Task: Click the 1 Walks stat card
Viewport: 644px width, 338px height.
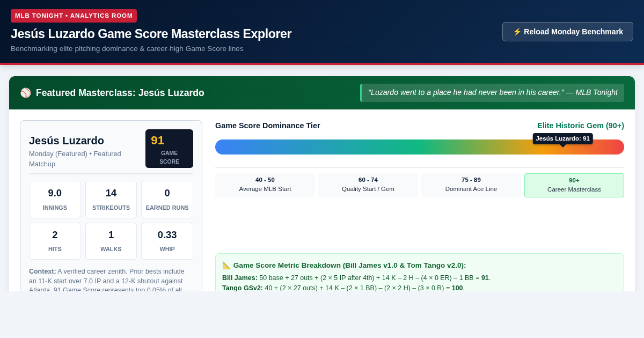Action: (111, 241)
